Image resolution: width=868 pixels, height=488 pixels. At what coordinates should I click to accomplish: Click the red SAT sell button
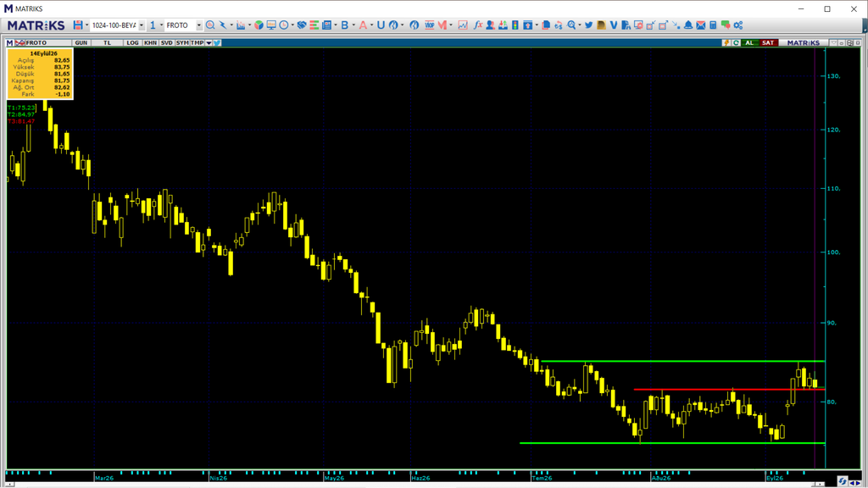[x=768, y=42]
